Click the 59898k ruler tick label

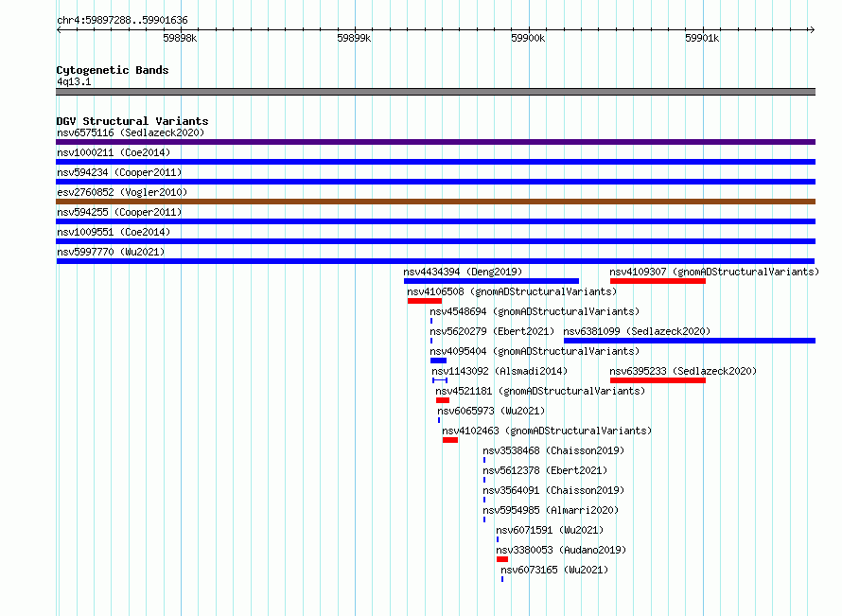coord(180,38)
